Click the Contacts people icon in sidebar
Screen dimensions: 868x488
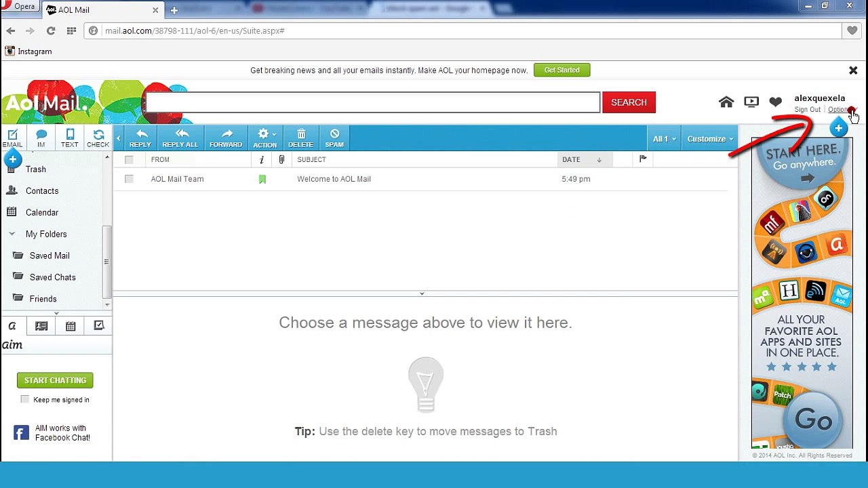(12, 191)
